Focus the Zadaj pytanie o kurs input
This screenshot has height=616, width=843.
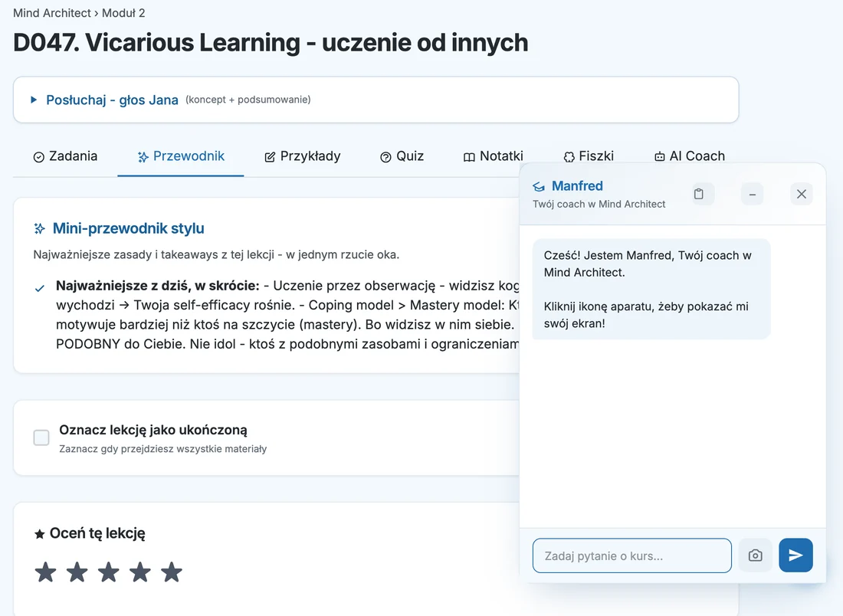631,555
